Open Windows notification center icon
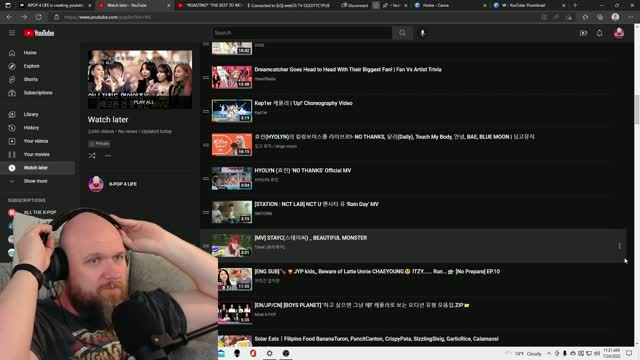This screenshot has height=360, width=640. tap(629, 353)
